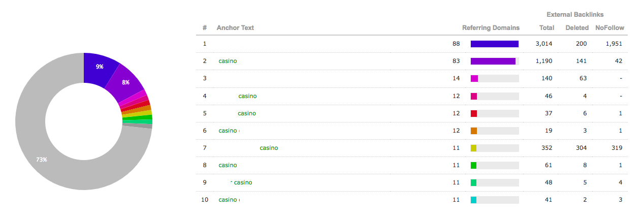Click the purple bar in row 2

[x=493, y=61]
